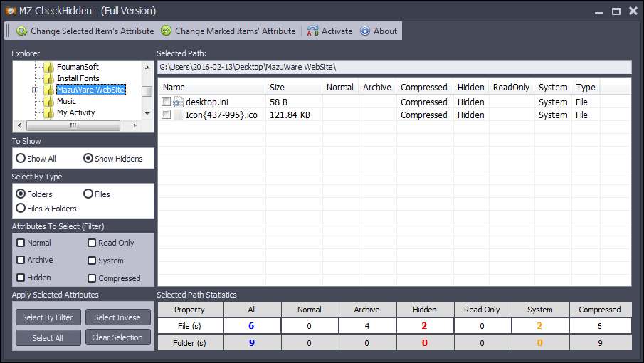Open the About info icon
The image size is (644, 363).
tap(365, 31)
